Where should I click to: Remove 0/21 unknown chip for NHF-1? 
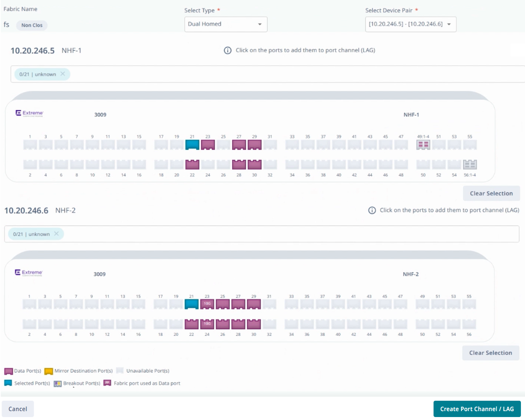[x=63, y=74]
